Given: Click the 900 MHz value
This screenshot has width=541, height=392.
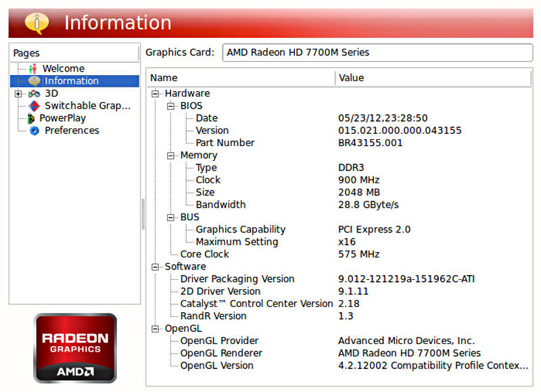Looking at the screenshot, I should point(359,180).
